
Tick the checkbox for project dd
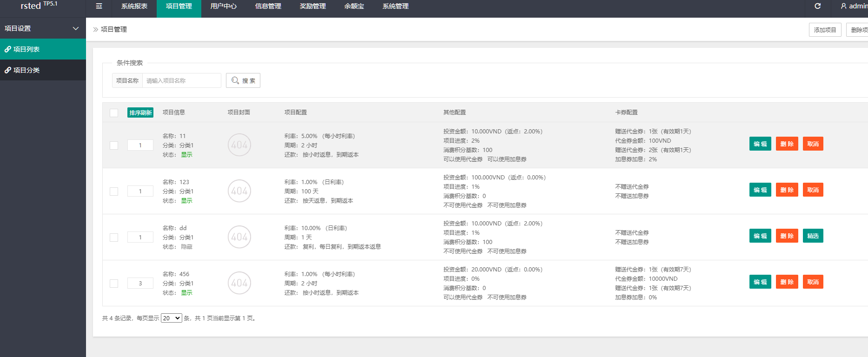114,238
